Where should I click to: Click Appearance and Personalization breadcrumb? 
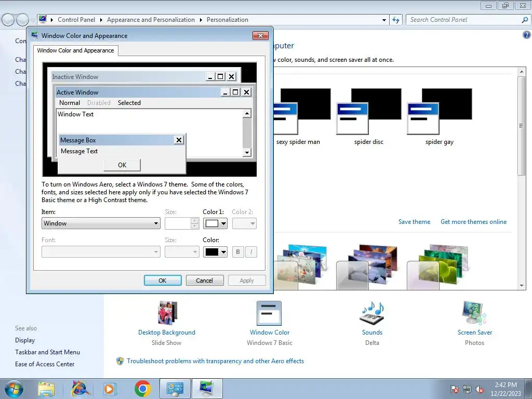tap(151, 20)
